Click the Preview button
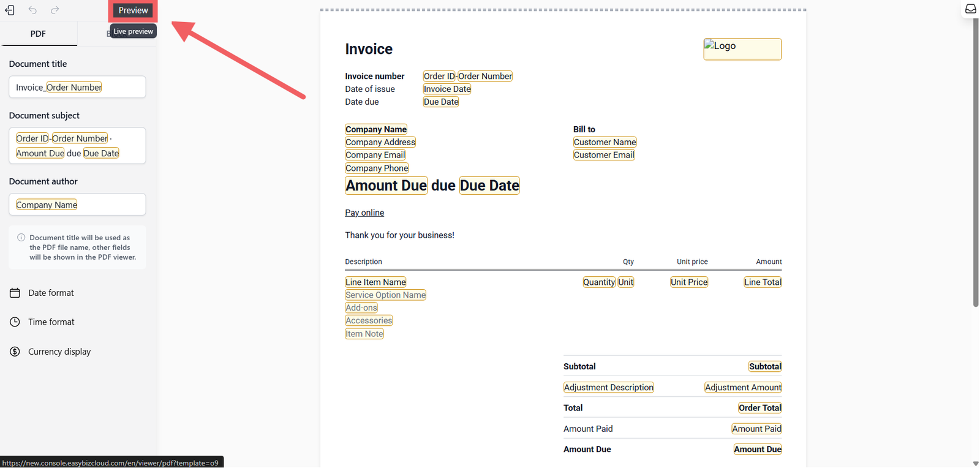Viewport: 980px width, 468px height. (133, 10)
